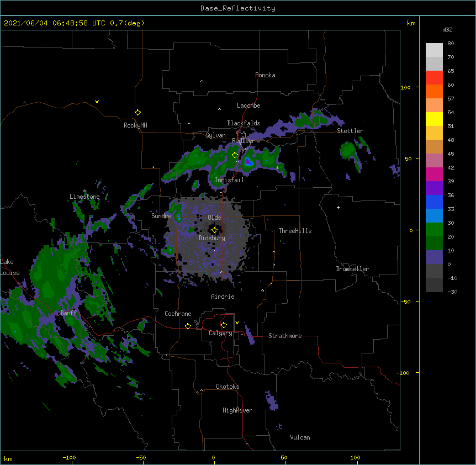Pick the royal blue 36-33 dBZ legend swatch
The width and height of the screenshot is (476, 465).
(434, 202)
